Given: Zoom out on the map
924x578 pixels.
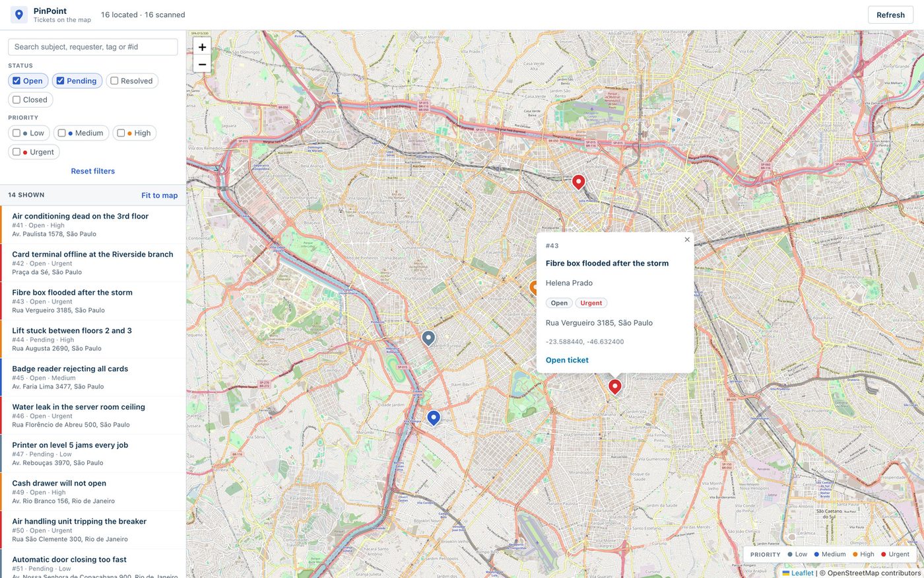Looking at the screenshot, I should pos(202,64).
